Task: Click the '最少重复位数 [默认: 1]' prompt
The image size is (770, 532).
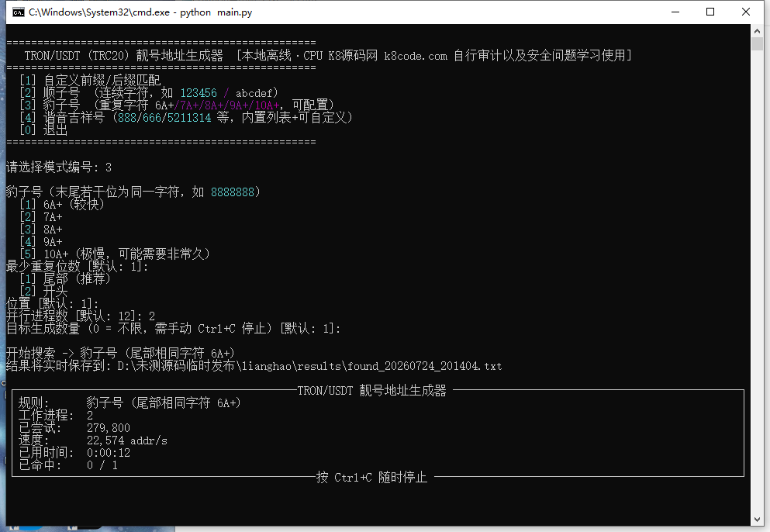Action: (x=77, y=266)
